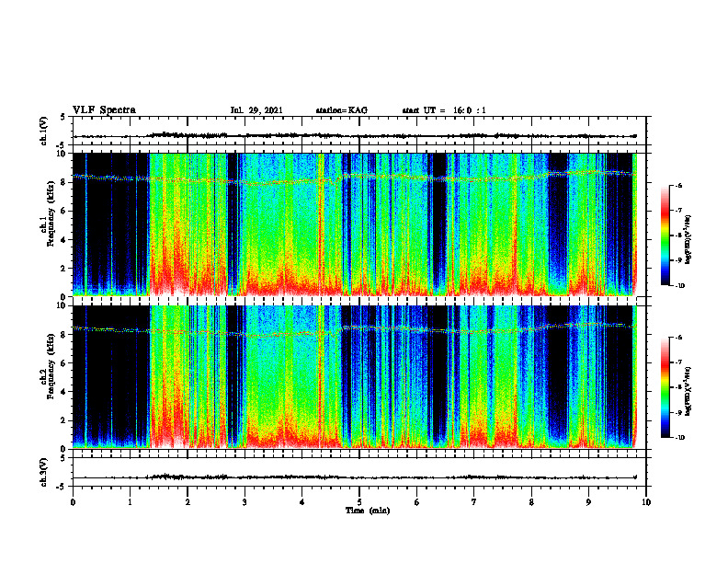Click the "0" tick on the time axis
Viewport: 728px width, 563px height.
pos(73,502)
